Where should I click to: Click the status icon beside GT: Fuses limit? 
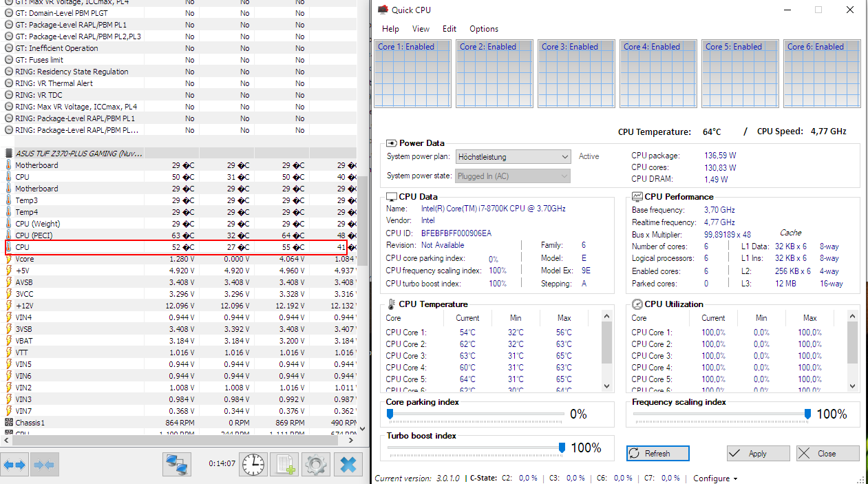pos(8,60)
